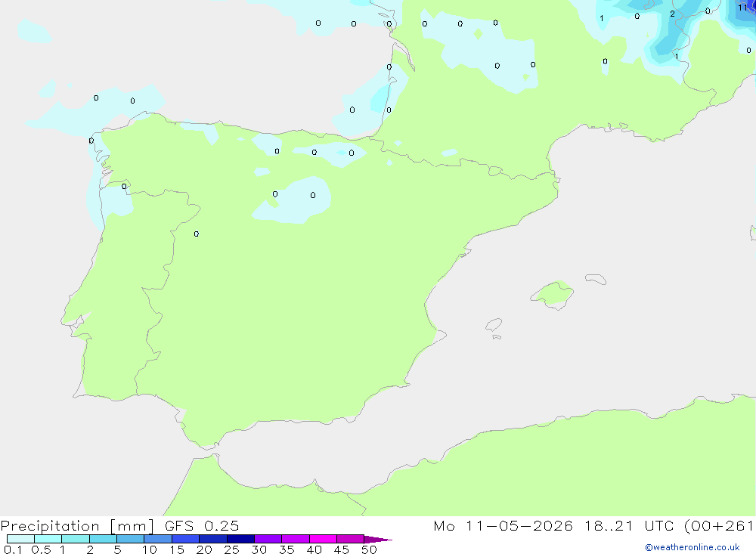Click the 35–40 mm violet legend swatch
The height and width of the screenshot is (554, 756).
[x=295, y=539]
